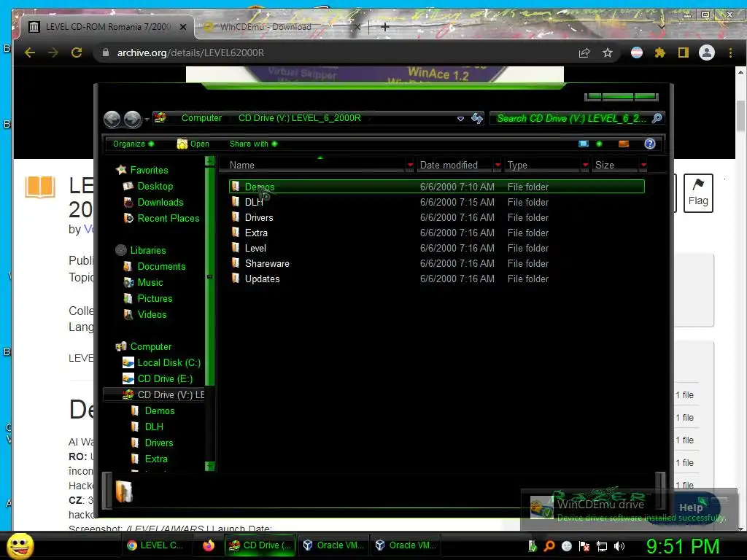The image size is (747, 560).
Task: Reload the archive.org page
Action: click(77, 52)
